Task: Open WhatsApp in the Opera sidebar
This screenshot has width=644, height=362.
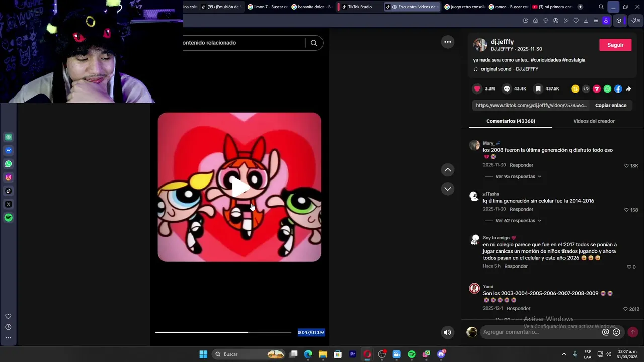Action: (x=8, y=164)
